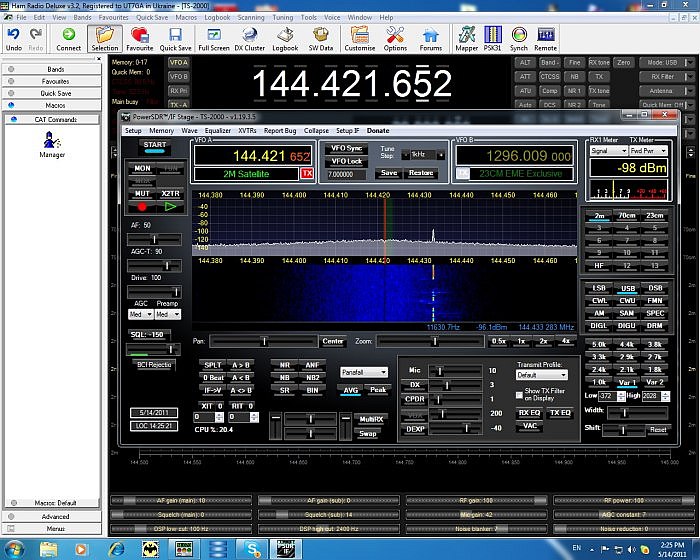Toggle the MON monitor button
This screenshot has height=560, width=700.
142,168
